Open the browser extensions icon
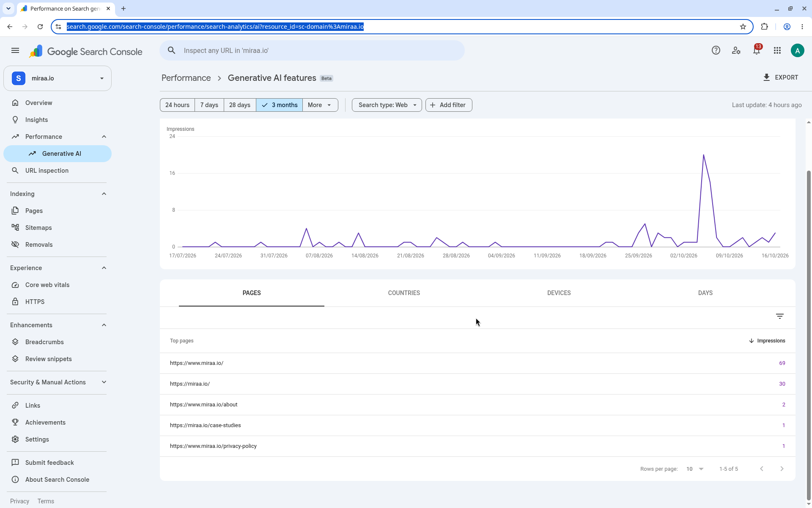Viewport: 812px width, 508px height. 764,27
